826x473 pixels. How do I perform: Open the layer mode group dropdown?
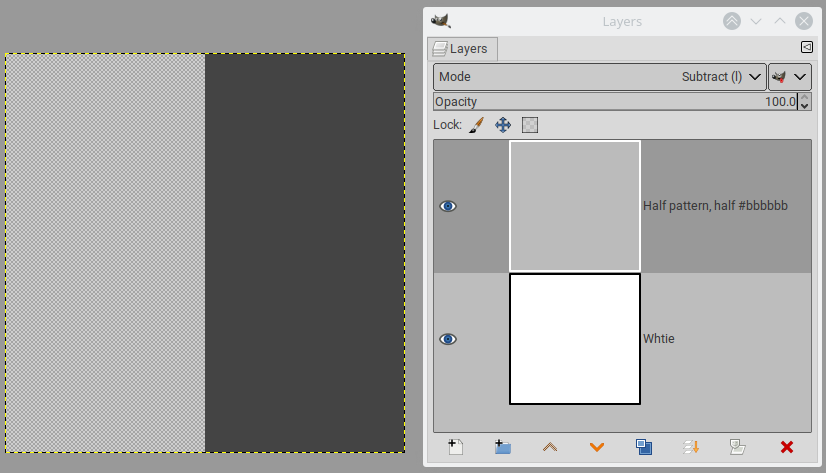(790, 77)
